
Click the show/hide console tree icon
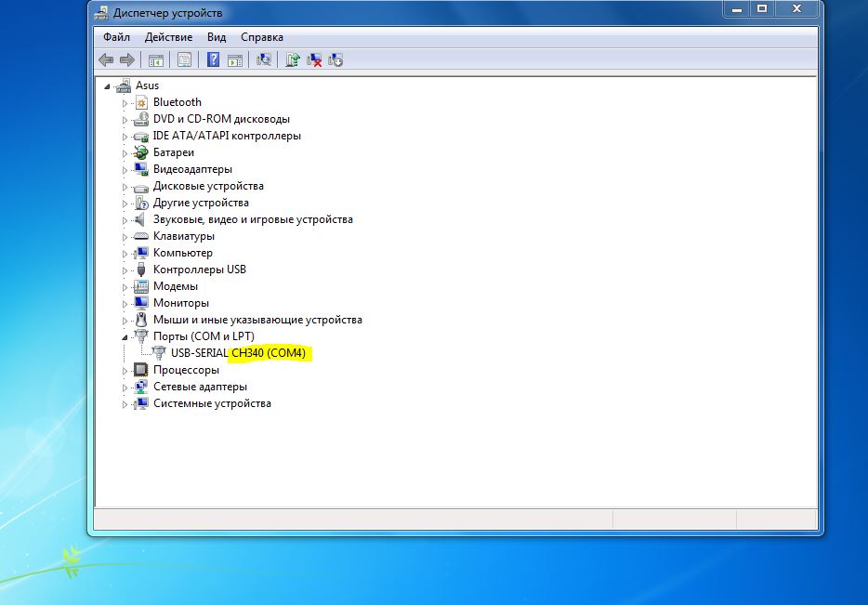pyautogui.click(x=156, y=60)
